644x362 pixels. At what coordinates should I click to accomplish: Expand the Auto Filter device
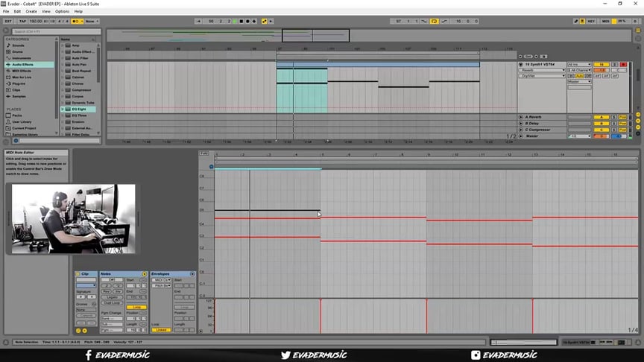tap(63, 58)
